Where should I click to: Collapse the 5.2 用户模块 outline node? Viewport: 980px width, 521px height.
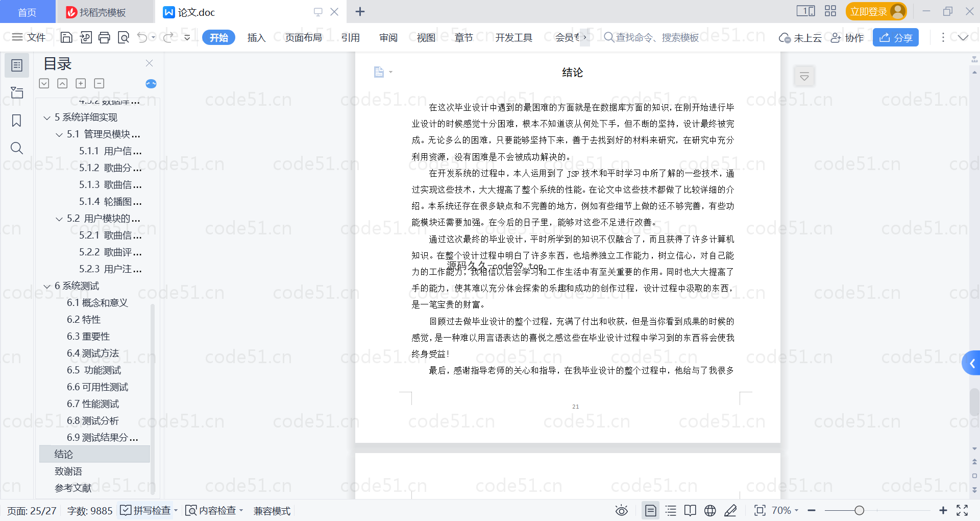pos(59,219)
